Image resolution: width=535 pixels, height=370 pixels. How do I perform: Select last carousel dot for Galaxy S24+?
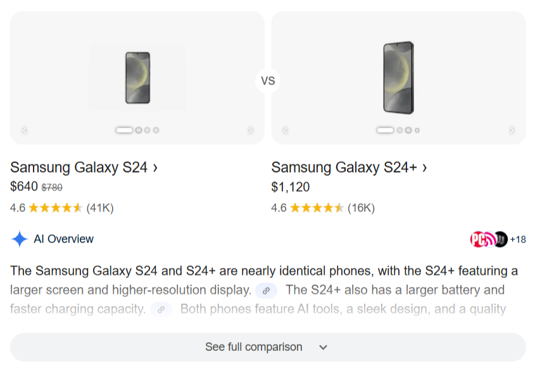tap(417, 130)
